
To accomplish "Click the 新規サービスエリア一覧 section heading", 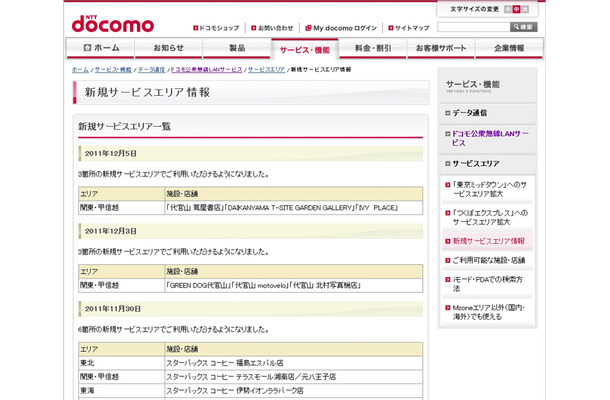I will (124, 126).
